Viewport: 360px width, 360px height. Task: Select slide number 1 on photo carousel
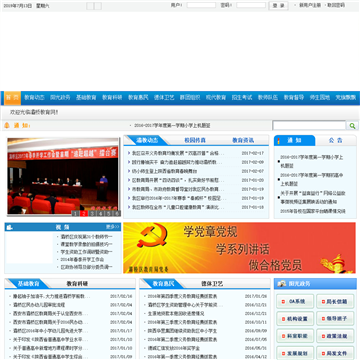click(x=76, y=213)
